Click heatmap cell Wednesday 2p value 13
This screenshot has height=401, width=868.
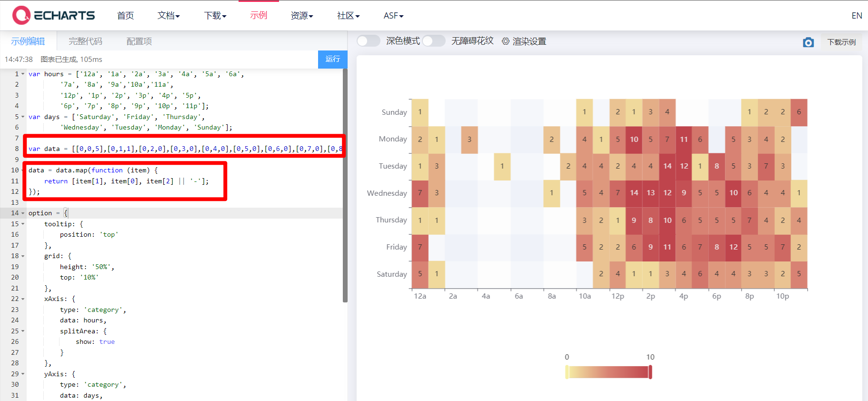650,193
